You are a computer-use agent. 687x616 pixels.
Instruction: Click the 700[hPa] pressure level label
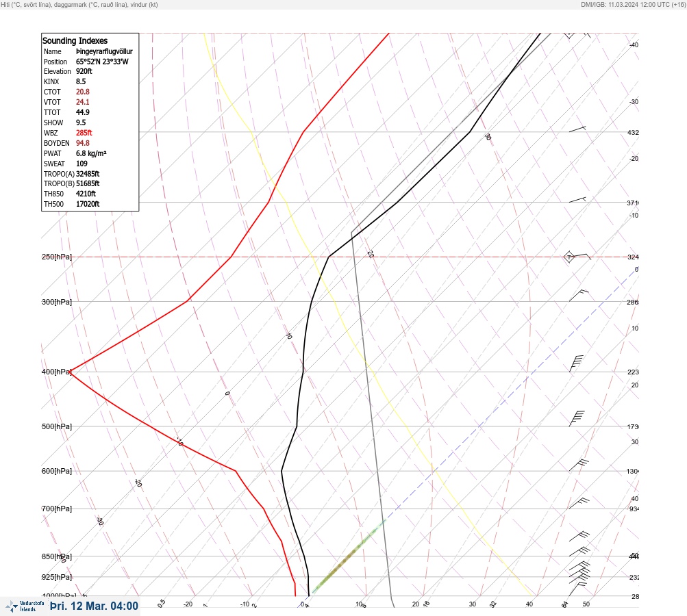tap(57, 509)
